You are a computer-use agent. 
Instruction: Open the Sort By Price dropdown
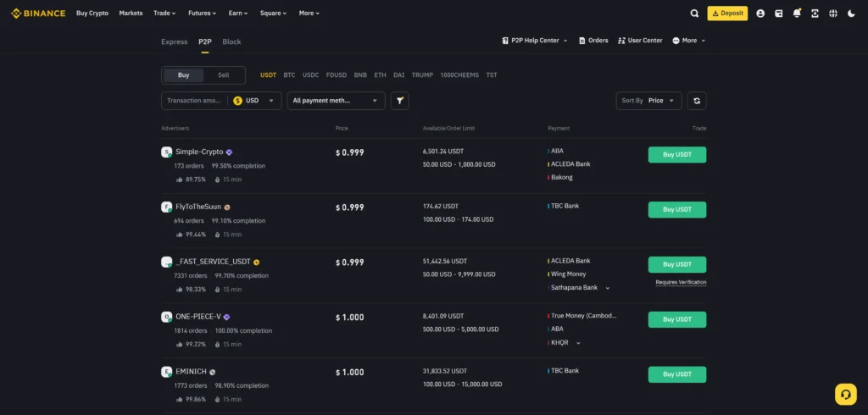648,101
